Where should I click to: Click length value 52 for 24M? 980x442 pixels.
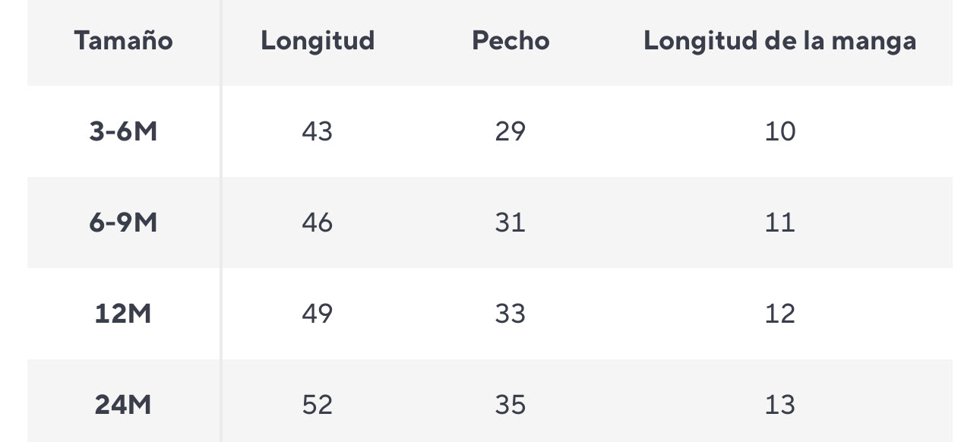317,405
